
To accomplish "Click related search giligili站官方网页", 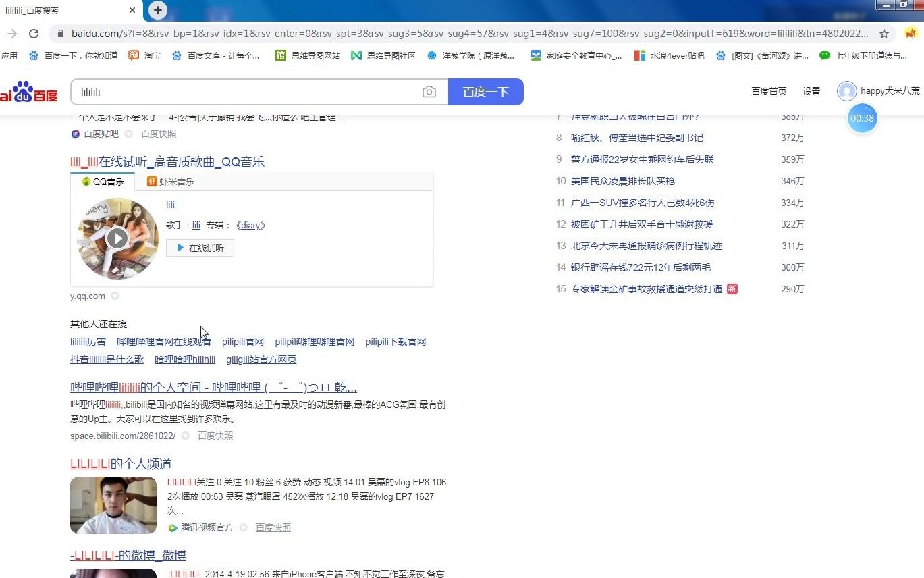I will [x=261, y=359].
